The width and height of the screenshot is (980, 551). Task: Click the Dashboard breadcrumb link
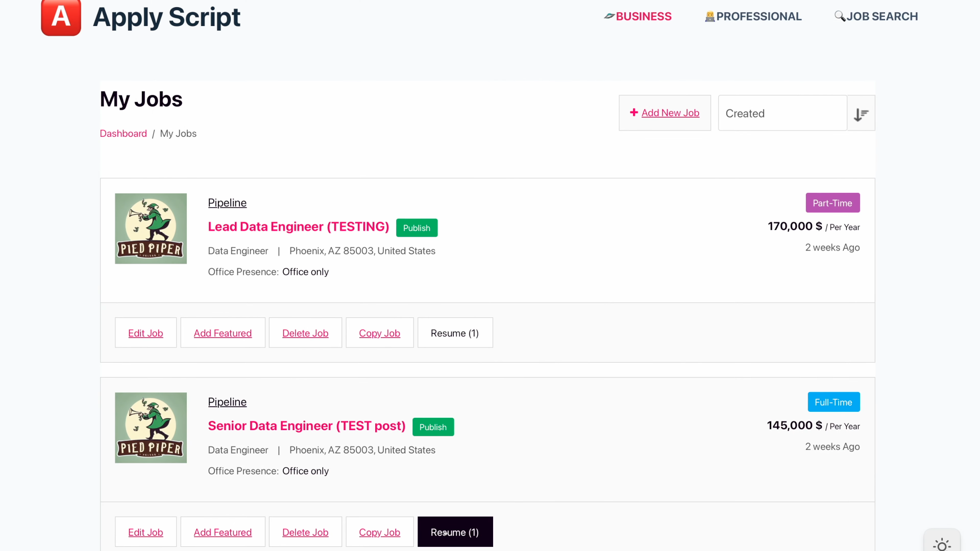123,134
